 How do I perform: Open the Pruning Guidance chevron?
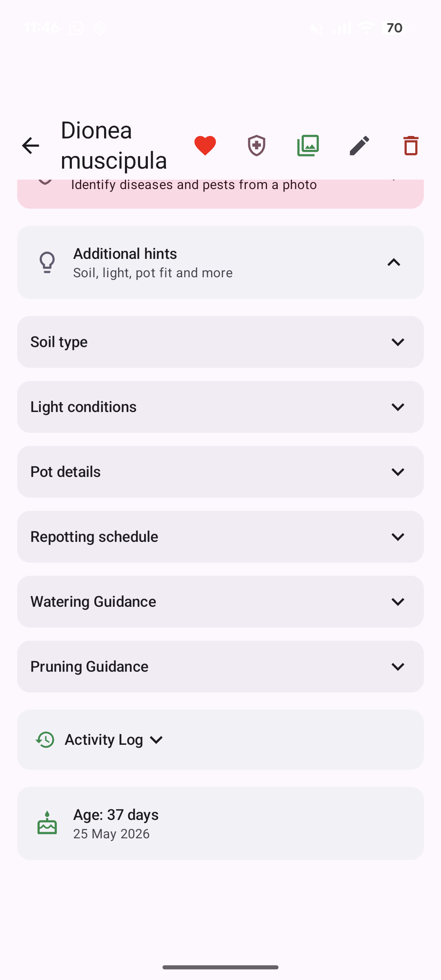(x=398, y=666)
